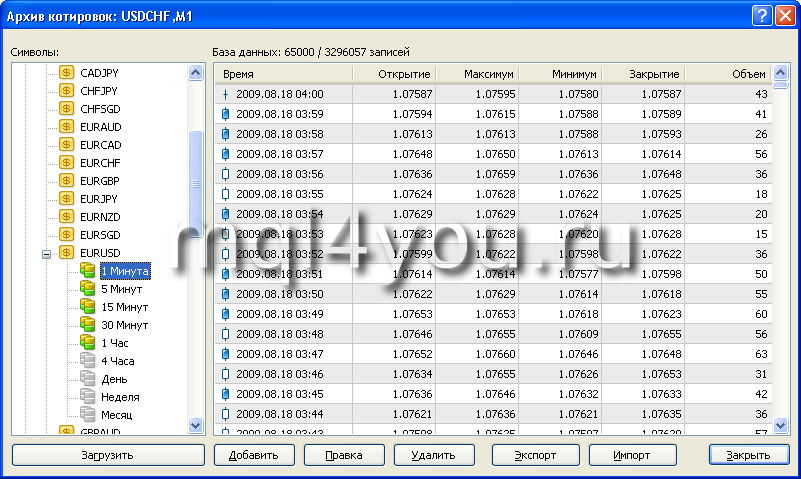Click the coin icon next to EURAUD

[x=67, y=127]
